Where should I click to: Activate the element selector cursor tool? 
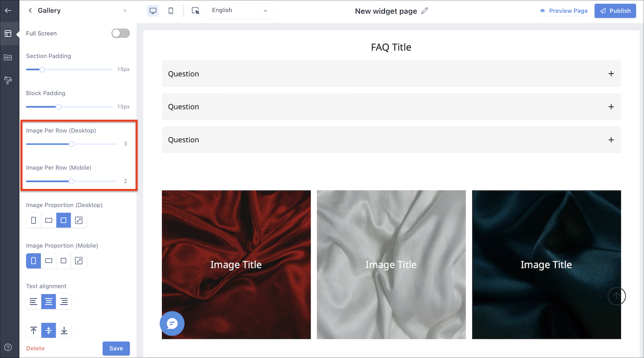click(x=196, y=11)
